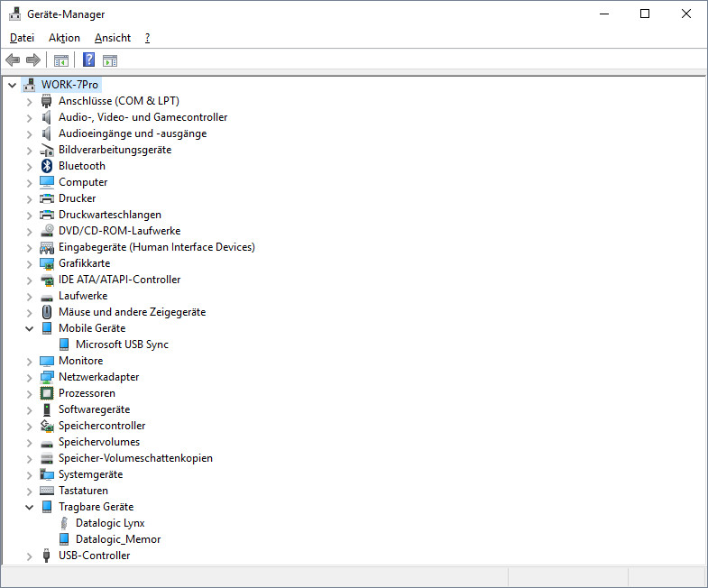Expand Anschlüsse (COM & LPT) node
This screenshot has width=708, height=588.
click(29, 101)
